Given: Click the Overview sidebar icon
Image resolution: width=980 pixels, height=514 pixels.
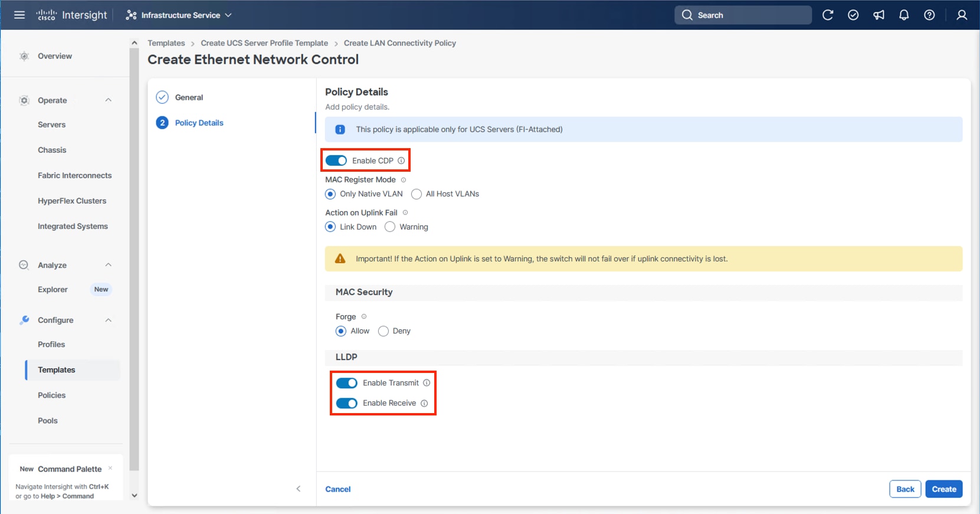Looking at the screenshot, I should tap(24, 56).
